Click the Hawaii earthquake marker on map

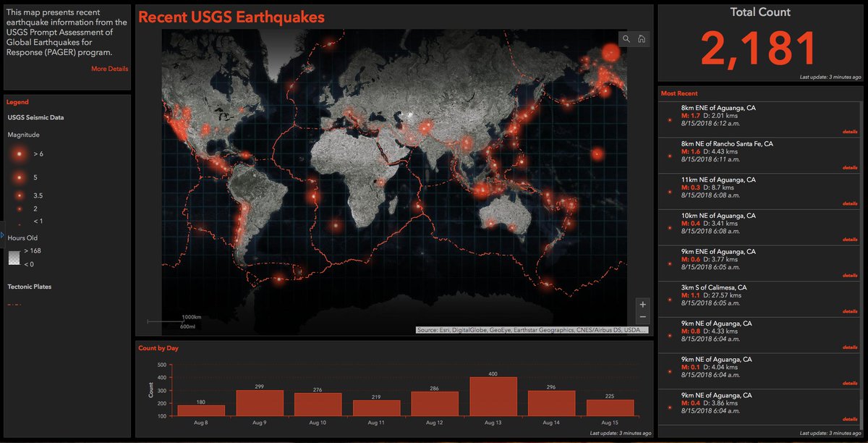click(597, 154)
